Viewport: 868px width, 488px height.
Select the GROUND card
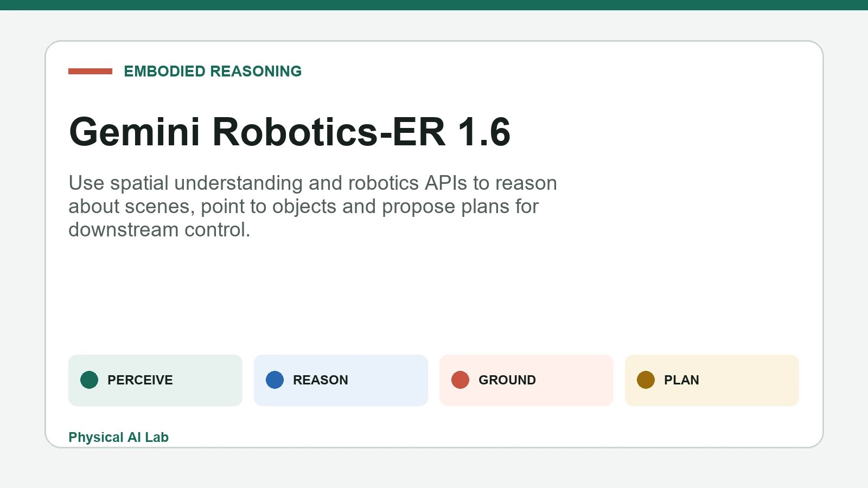[x=526, y=380]
